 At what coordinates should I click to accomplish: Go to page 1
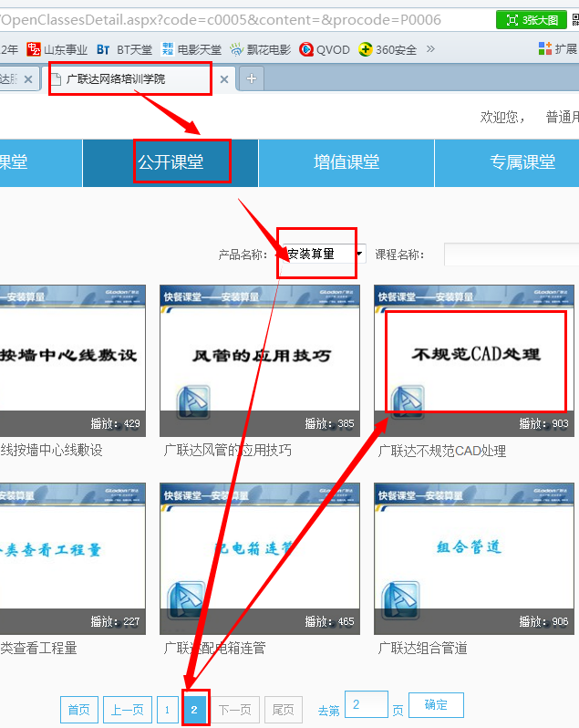pyautogui.click(x=168, y=710)
